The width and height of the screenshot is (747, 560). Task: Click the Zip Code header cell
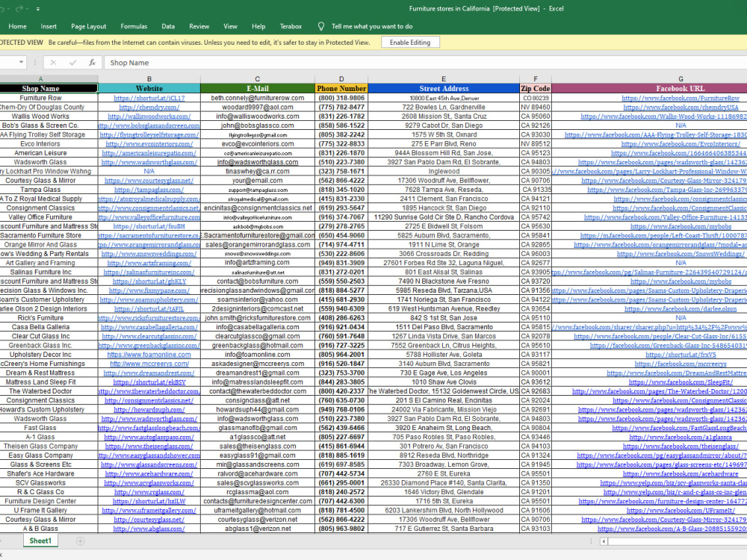click(536, 88)
